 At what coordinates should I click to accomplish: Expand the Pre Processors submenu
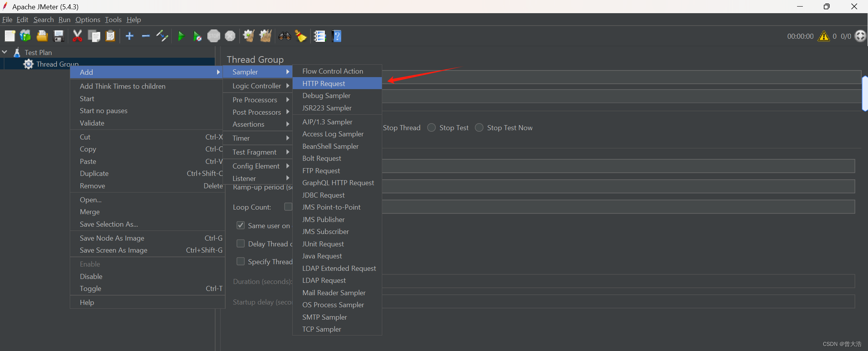[257, 100]
